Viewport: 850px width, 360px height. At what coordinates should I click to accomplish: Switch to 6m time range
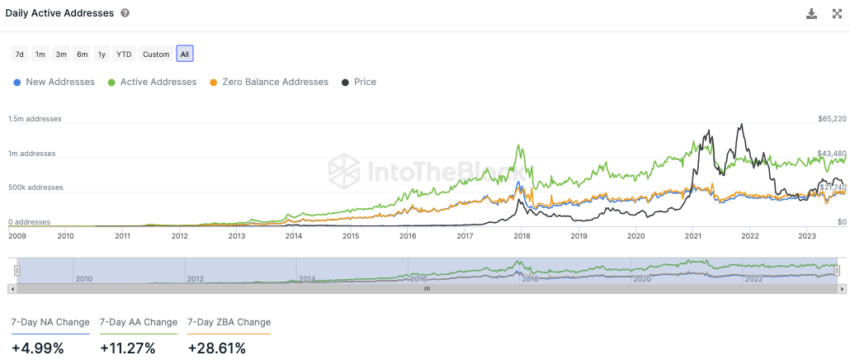click(82, 54)
